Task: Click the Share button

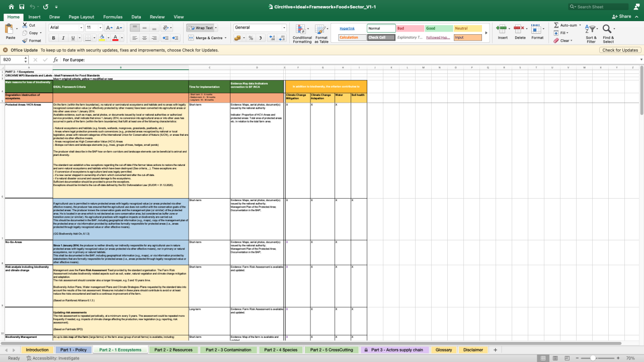Action: 622,17
